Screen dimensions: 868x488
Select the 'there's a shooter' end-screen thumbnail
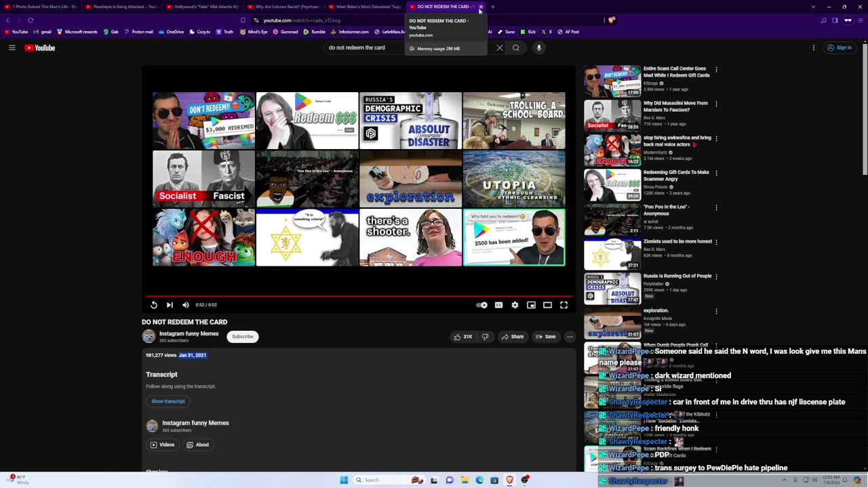[x=410, y=237]
